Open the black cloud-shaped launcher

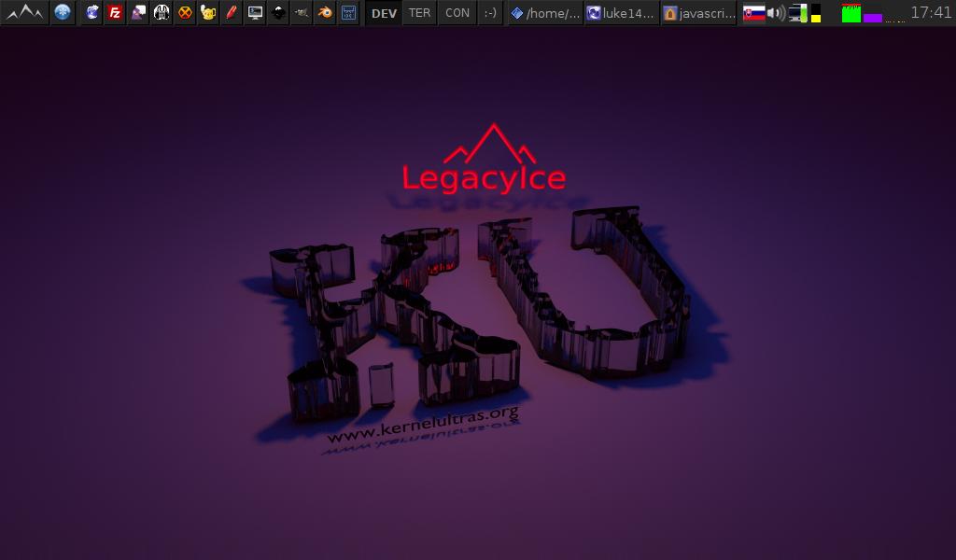[x=278, y=12]
